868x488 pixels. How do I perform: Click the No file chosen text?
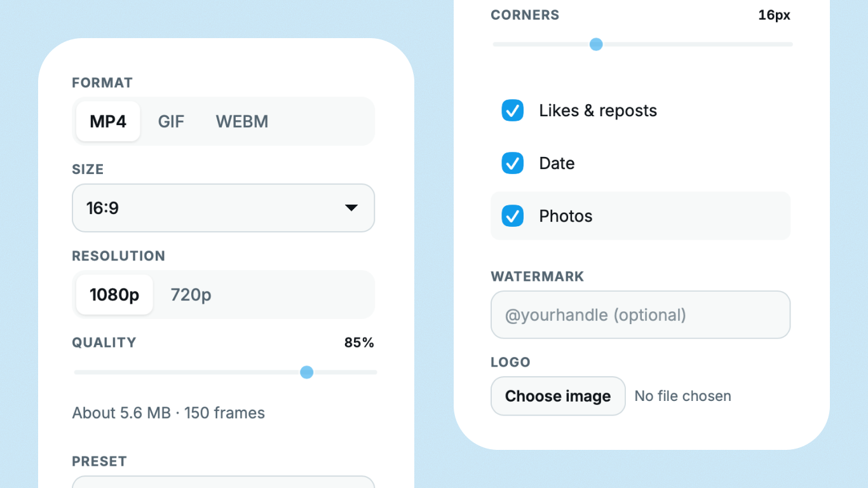pyautogui.click(x=682, y=396)
